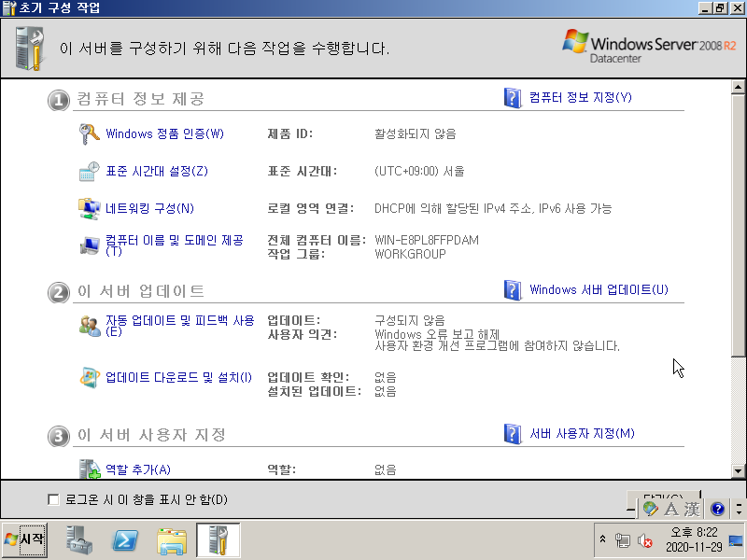Open Windows 서버 업데이트(U) help link

tap(599, 290)
